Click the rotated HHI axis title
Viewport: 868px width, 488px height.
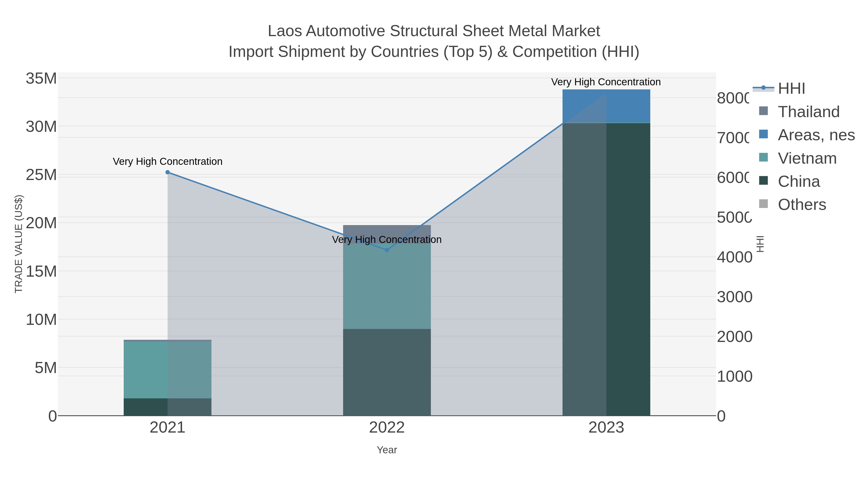(x=760, y=244)
